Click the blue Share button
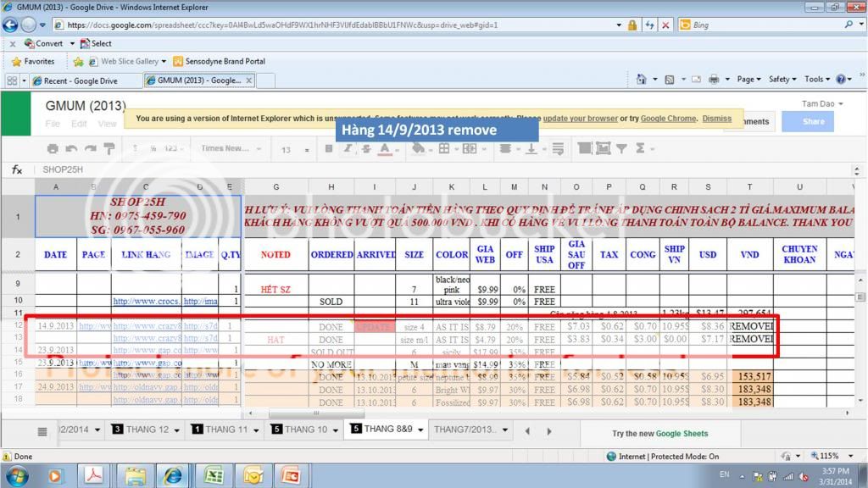Viewport: 868px width, 488px height. click(813, 121)
